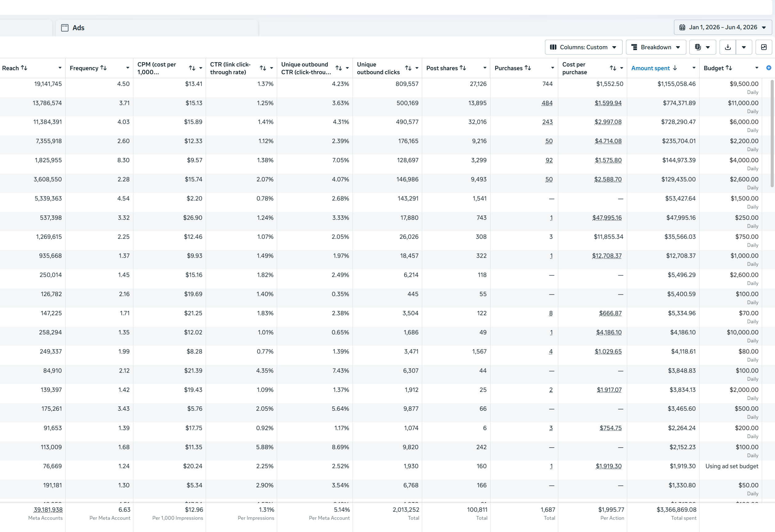Click the 484 purchases underlined value
The height and width of the screenshot is (532, 775).
[x=547, y=103]
